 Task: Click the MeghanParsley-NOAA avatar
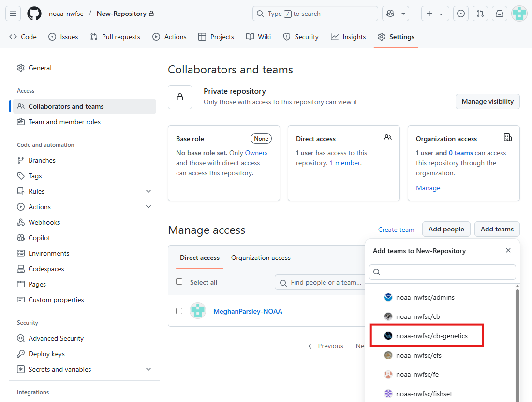tap(198, 311)
